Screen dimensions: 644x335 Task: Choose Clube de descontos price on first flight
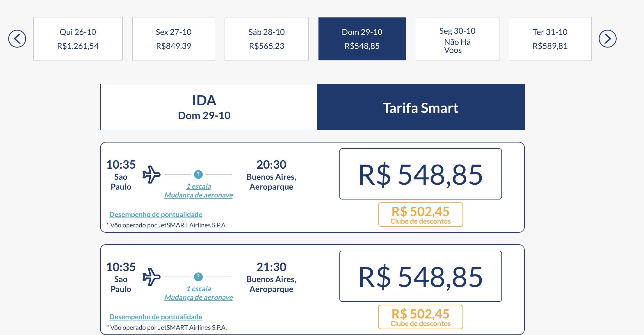click(x=421, y=215)
